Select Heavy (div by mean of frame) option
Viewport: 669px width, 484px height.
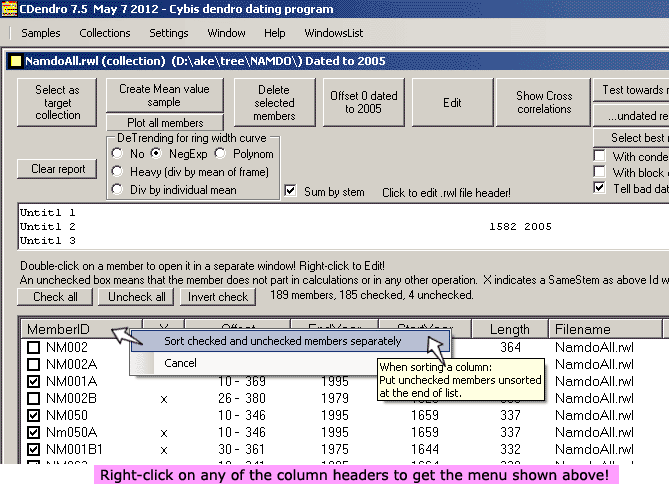(117, 172)
